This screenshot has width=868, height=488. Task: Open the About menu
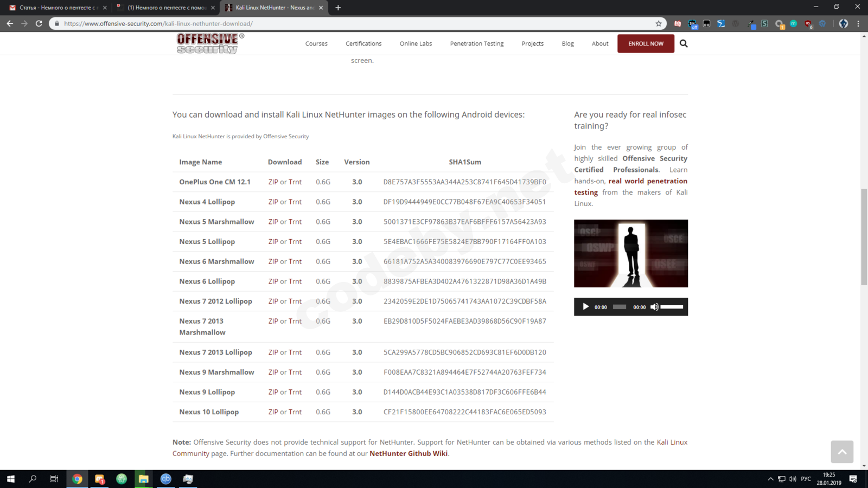[x=600, y=43]
